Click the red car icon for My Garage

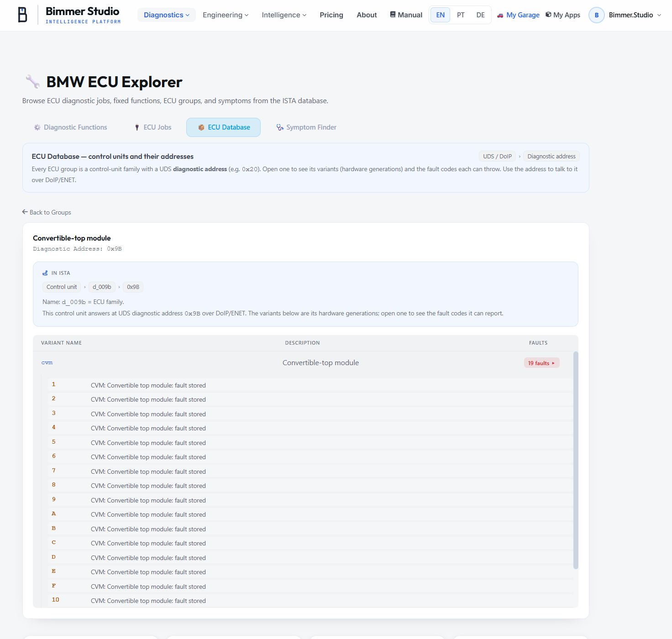[x=500, y=15]
